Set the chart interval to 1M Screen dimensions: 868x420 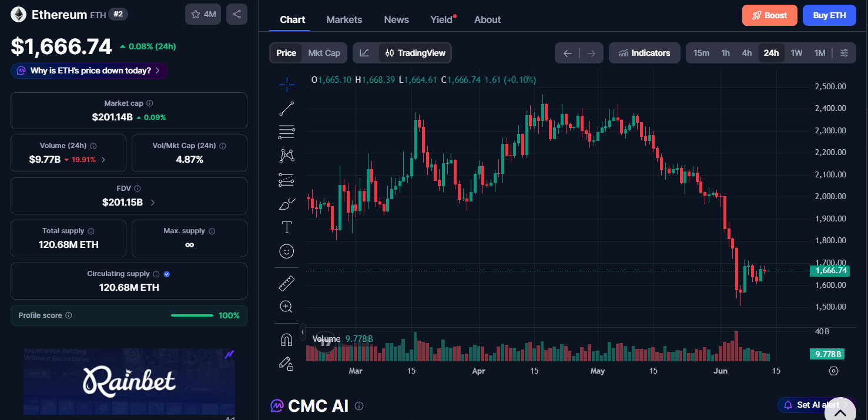(x=820, y=53)
